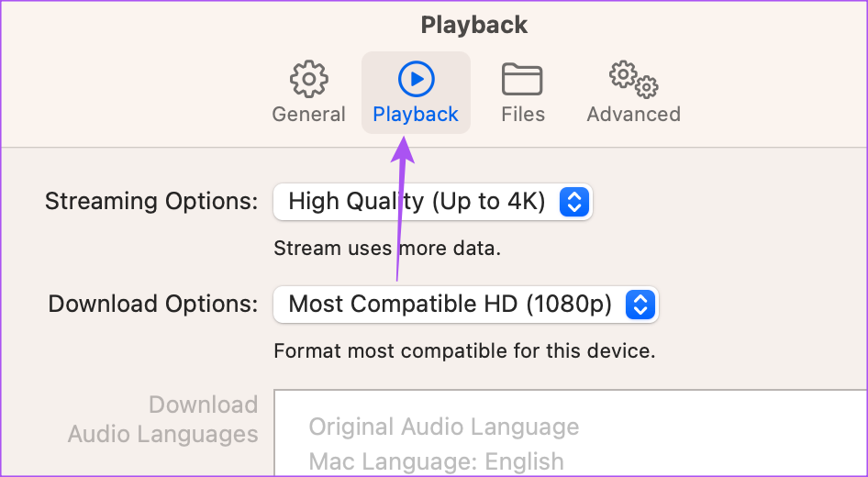Click the Playback window title
This screenshot has height=477, width=868.
[x=474, y=25]
